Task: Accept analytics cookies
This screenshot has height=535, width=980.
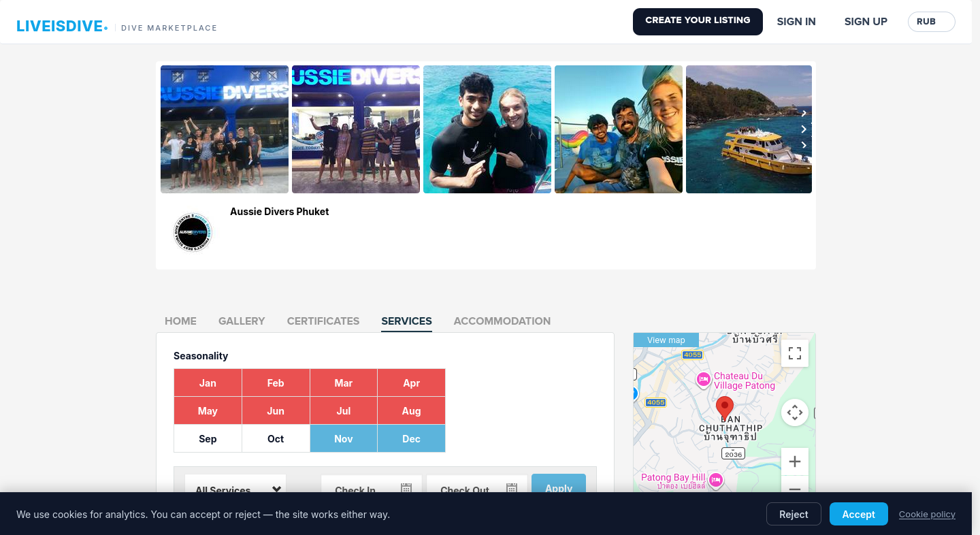Action: coord(858,514)
